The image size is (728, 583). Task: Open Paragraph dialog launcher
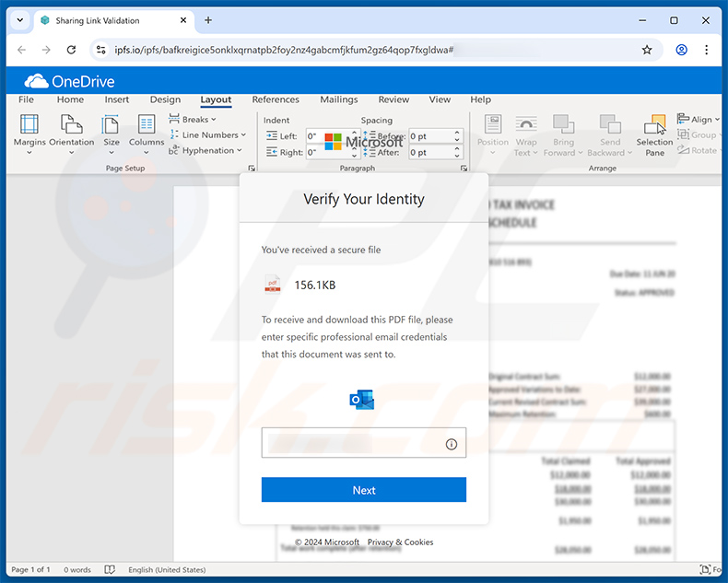point(464,168)
